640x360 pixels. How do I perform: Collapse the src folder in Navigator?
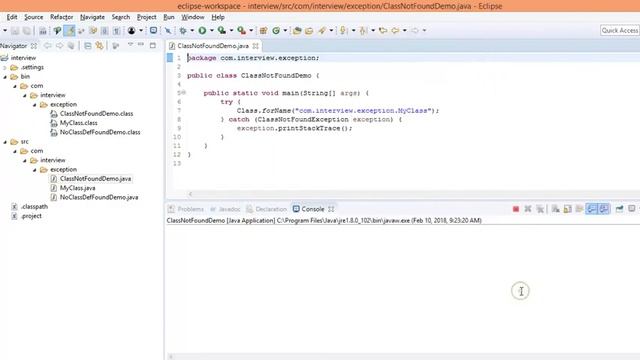tap(5, 142)
